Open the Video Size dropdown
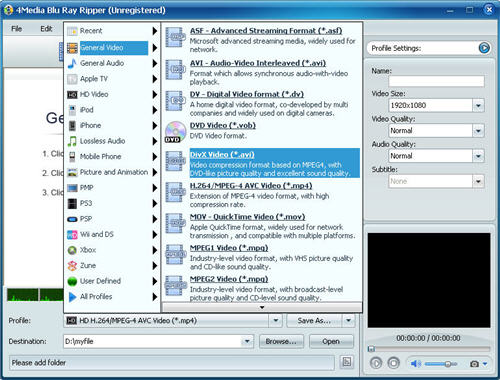 (x=478, y=105)
